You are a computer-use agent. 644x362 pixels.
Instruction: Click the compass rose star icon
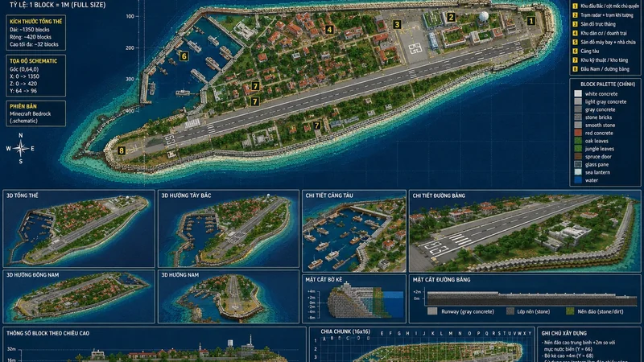point(21,149)
